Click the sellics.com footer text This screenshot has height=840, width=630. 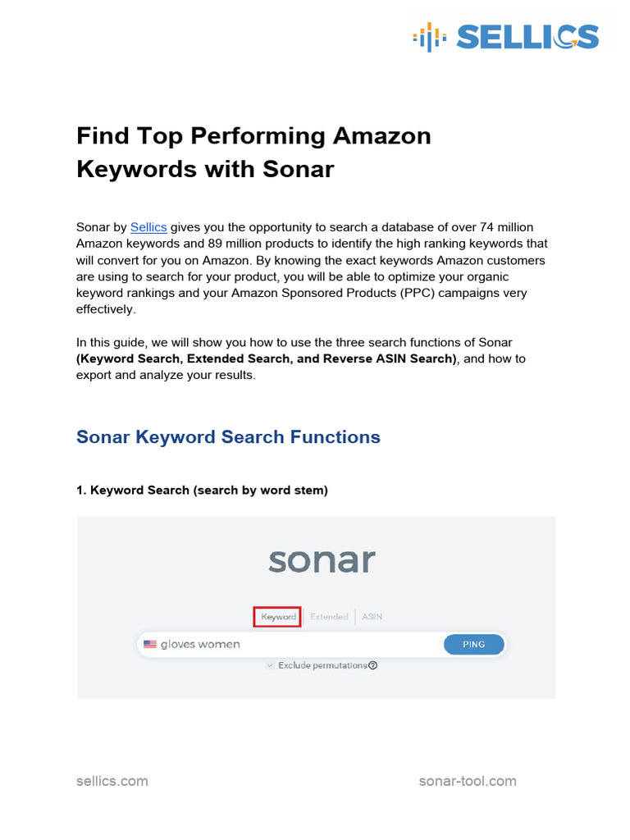112,781
